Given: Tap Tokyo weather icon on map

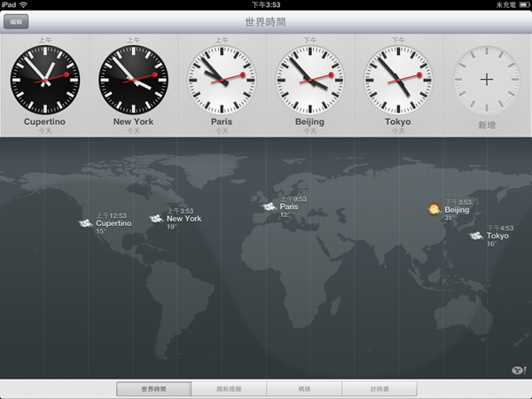Looking at the screenshot, I should click(476, 236).
